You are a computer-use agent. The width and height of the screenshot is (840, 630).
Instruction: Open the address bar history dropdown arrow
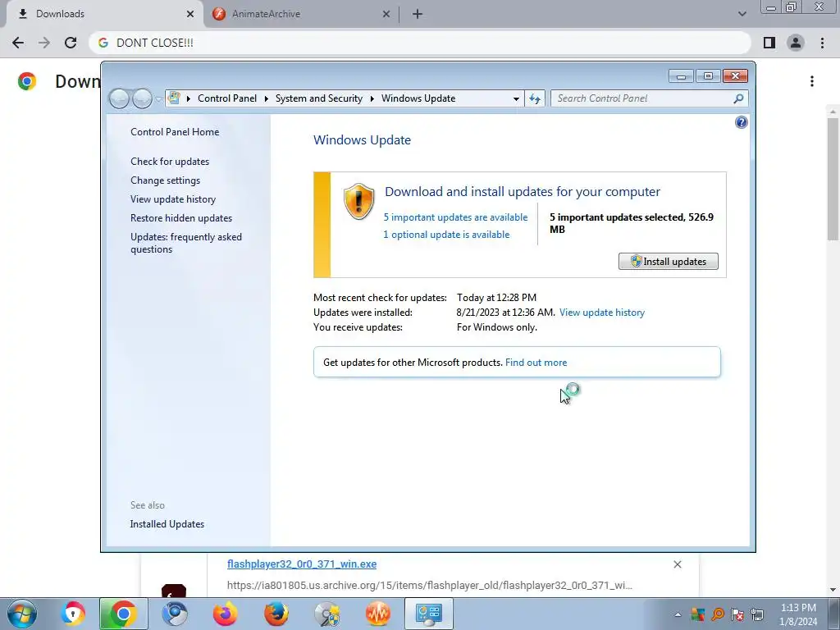point(516,98)
